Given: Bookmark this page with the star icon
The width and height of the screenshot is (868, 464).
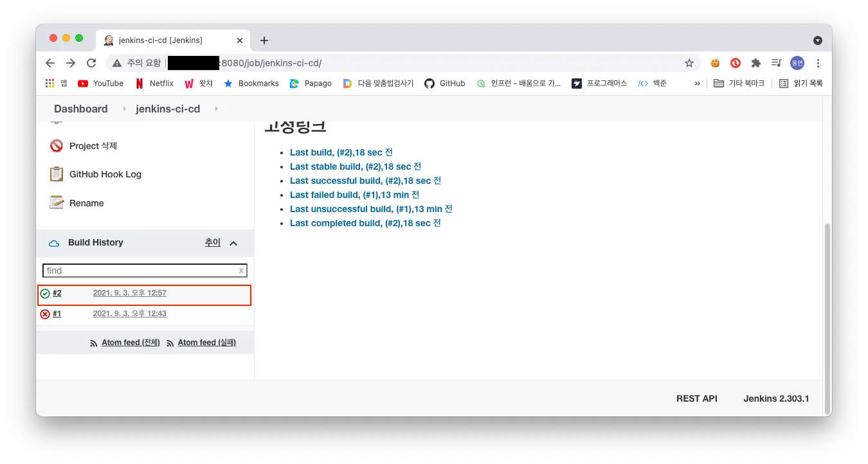Looking at the screenshot, I should pyautogui.click(x=689, y=63).
